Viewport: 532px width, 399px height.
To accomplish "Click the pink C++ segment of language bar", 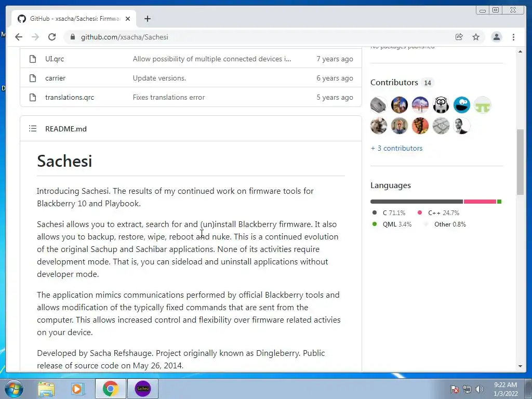I will pyautogui.click(x=480, y=202).
